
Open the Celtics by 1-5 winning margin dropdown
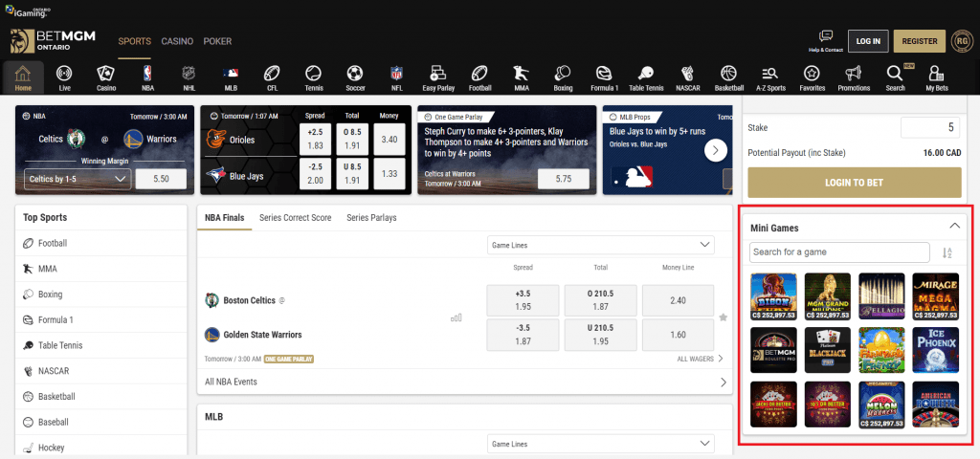[78, 179]
